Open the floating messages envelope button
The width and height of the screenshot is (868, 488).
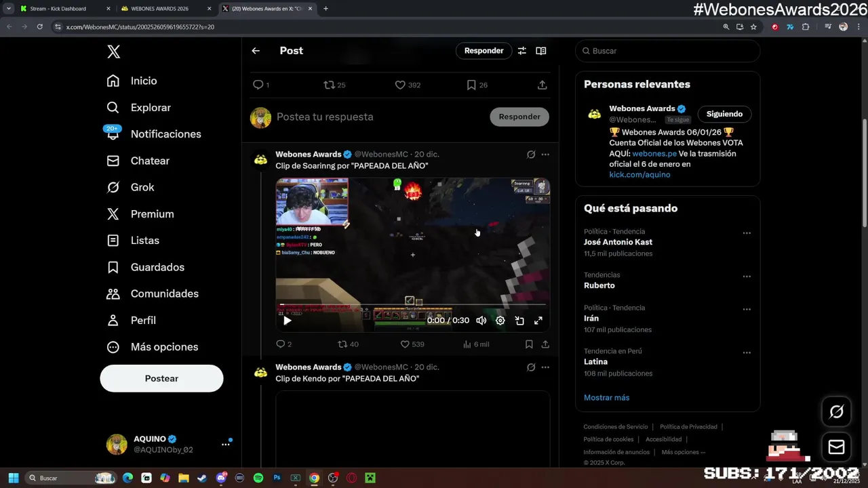coord(836,447)
